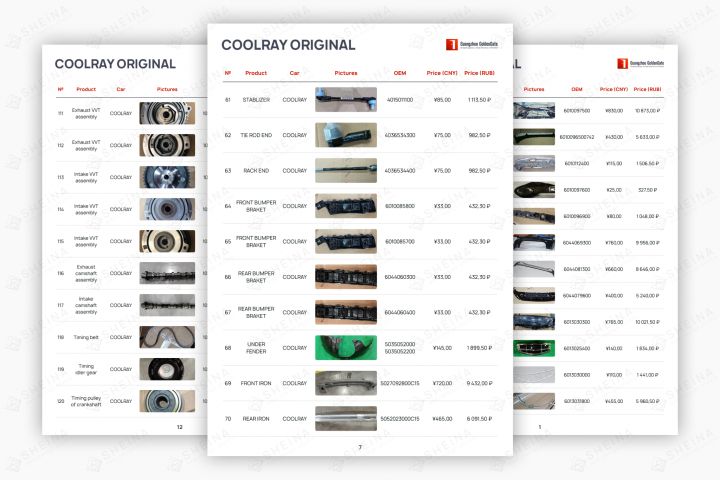Image resolution: width=720 pixels, height=480 pixels.
Task: Click the Product column header on center page
Action: [256, 73]
